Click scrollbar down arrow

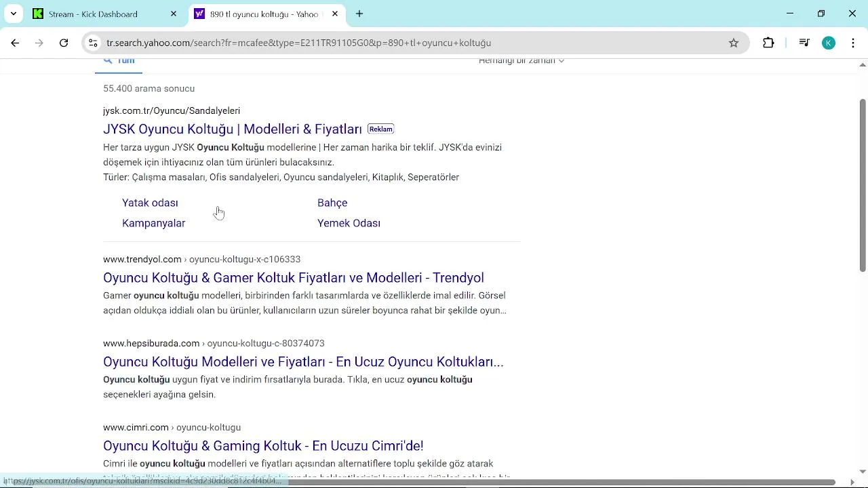[x=863, y=471]
